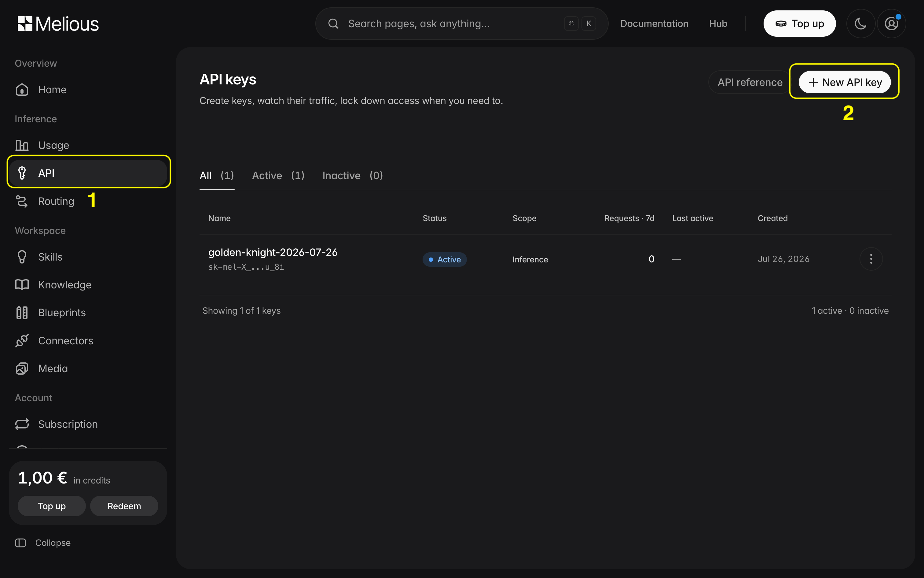Click the API key icon in sidebar

(22, 173)
